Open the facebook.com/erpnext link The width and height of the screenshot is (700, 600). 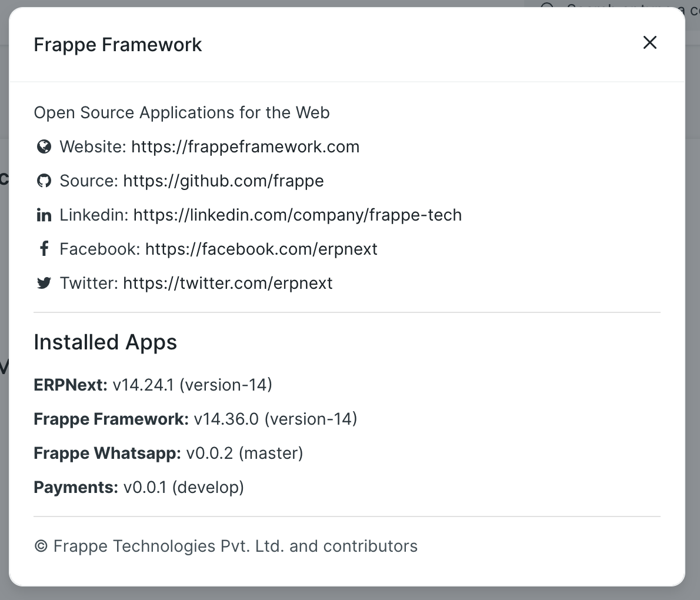click(261, 249)
